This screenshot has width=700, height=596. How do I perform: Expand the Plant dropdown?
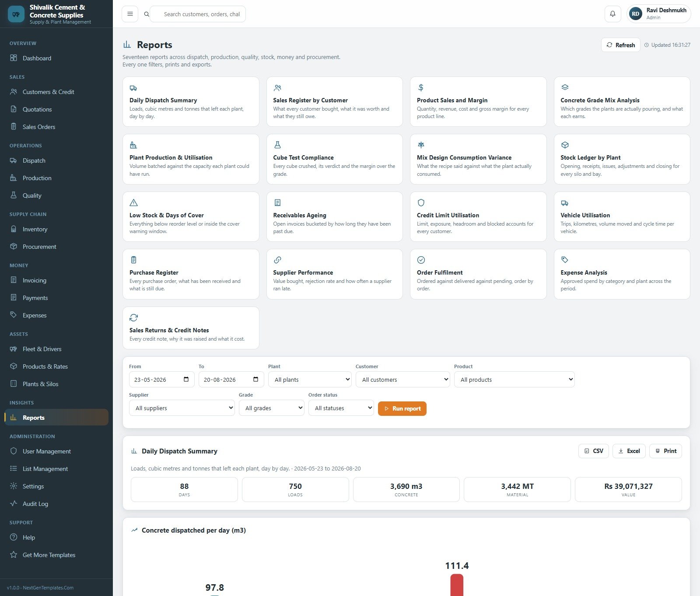click(310, 380)
